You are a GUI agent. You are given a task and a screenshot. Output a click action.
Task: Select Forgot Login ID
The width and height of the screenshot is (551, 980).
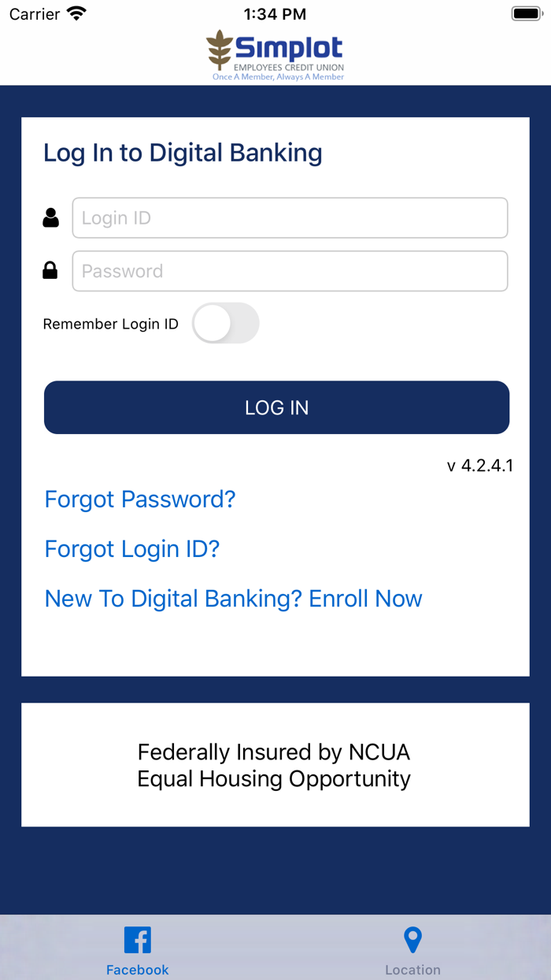(131, 549)
